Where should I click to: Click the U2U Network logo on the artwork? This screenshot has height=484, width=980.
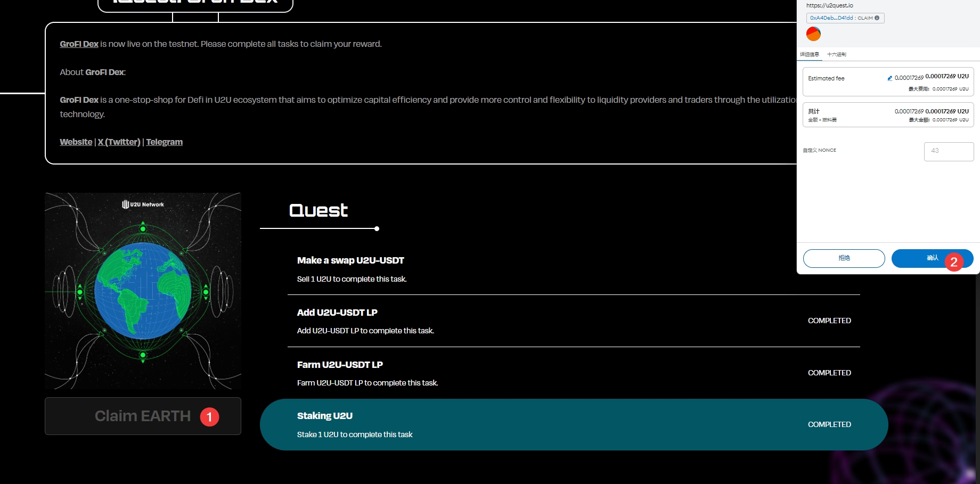[x=143, y=204]
